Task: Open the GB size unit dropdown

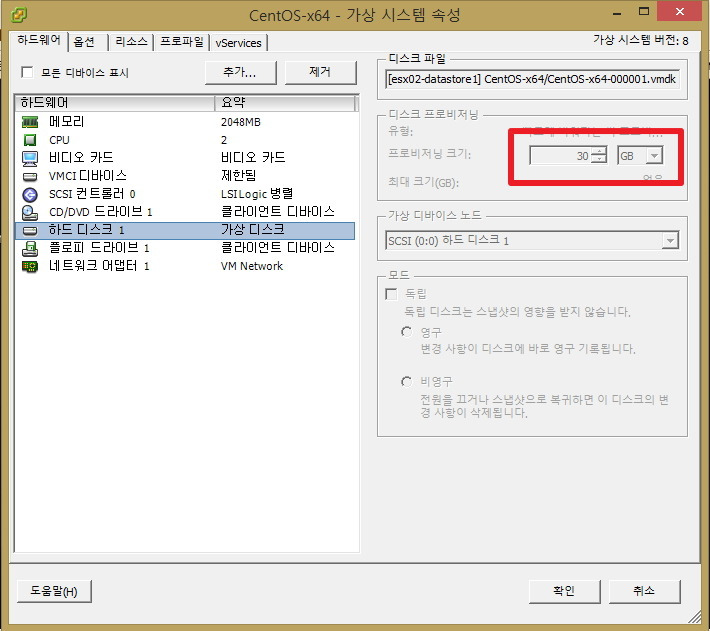Action: click(x=654, y=156)
